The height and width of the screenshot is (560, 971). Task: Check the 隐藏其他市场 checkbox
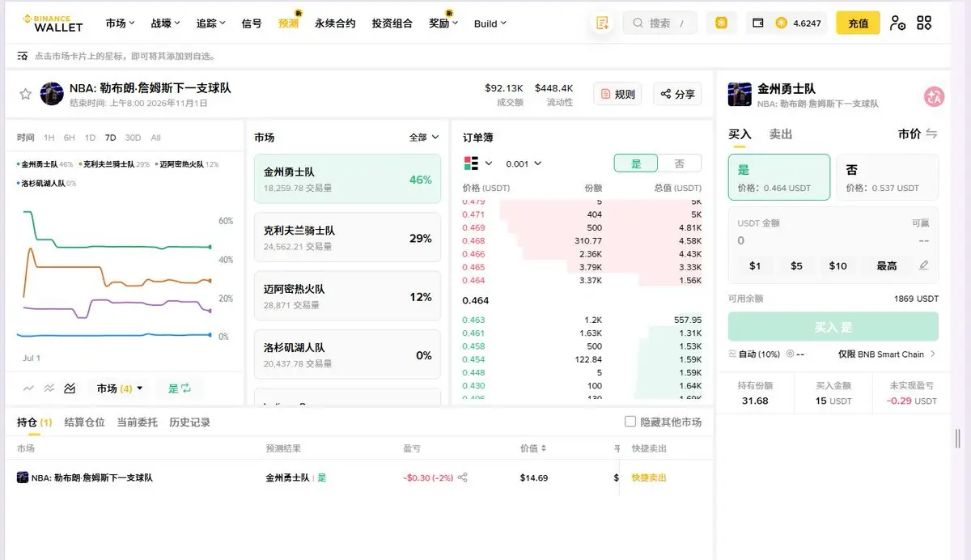tap(630, 422)
